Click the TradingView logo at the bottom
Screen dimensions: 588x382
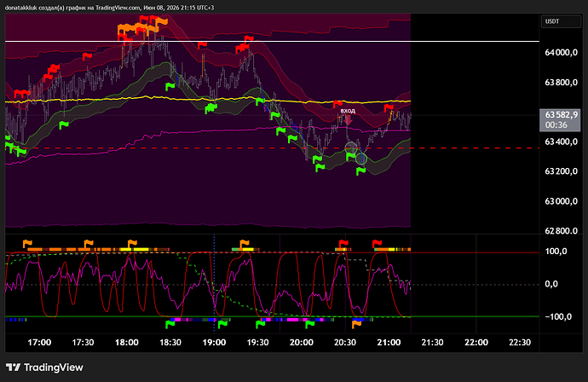(x=44, y=368)
